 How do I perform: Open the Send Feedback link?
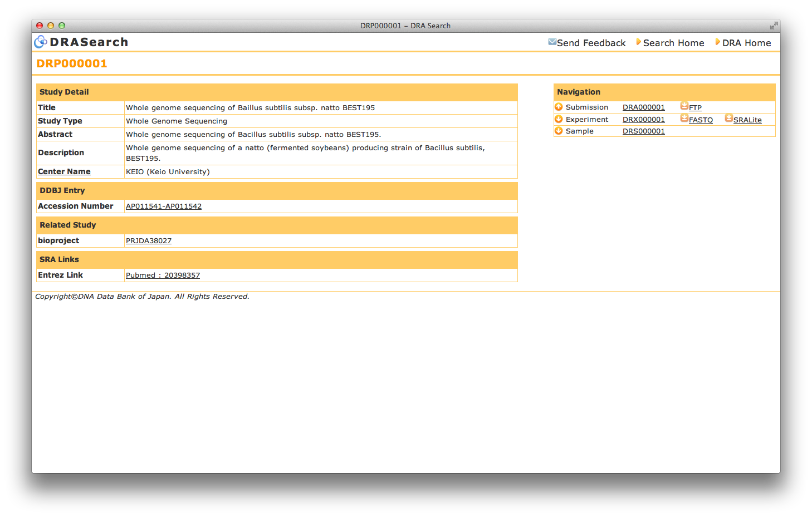[591, 43]
